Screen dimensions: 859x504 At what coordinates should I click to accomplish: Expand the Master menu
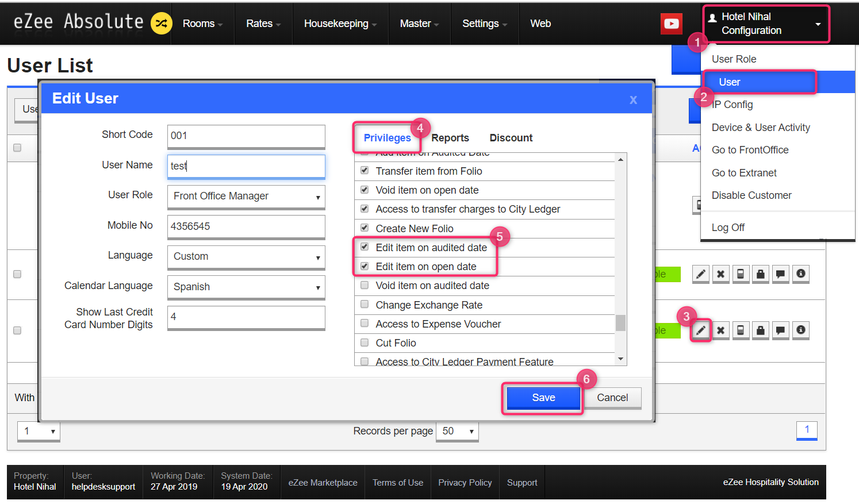(419, 24)
